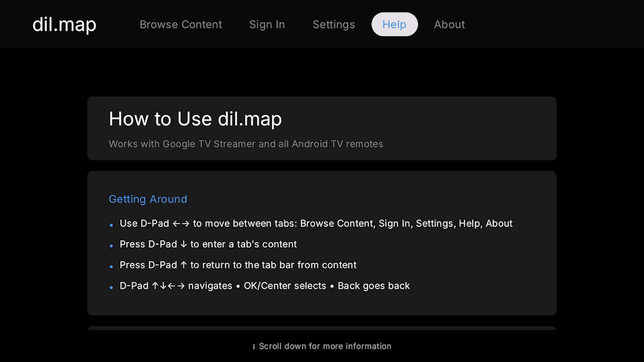Click "Press D-Pad ↑ to return to the tab bar"
The width and height of the screenshot is (644, 362).
point(238,265)
